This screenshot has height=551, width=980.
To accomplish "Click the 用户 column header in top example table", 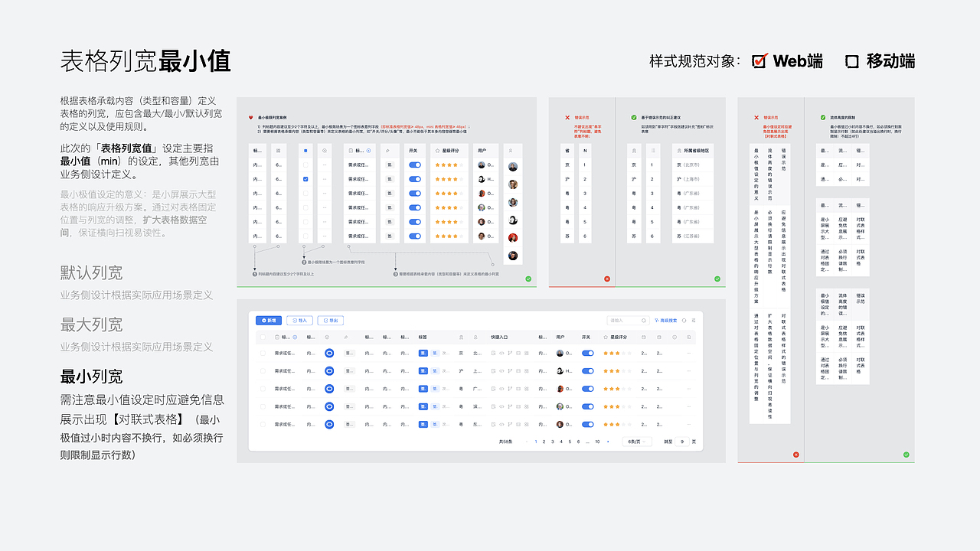I will 481,151.
